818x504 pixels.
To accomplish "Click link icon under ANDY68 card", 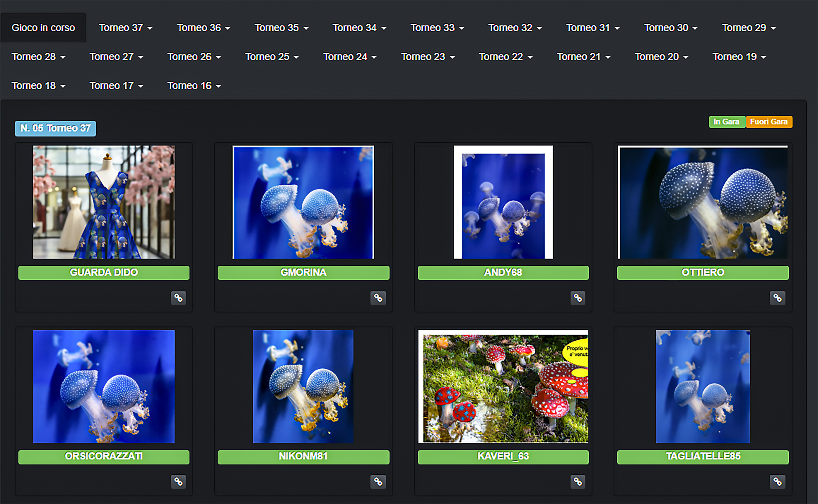I will tap(578, 298).
